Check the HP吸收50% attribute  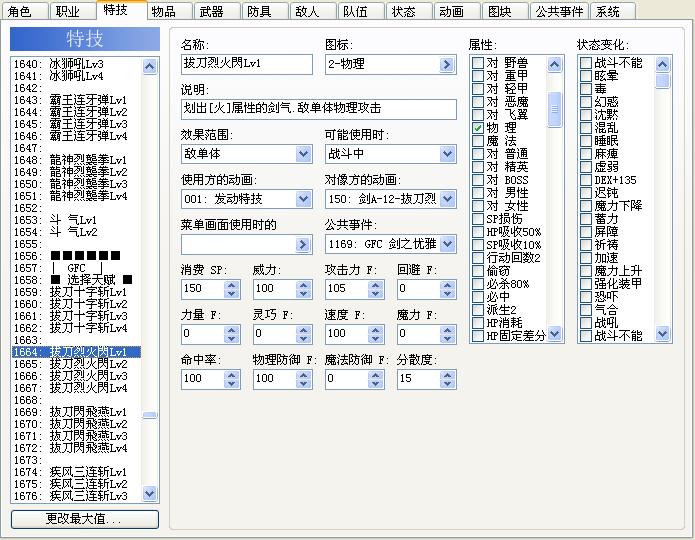[477, 232]
